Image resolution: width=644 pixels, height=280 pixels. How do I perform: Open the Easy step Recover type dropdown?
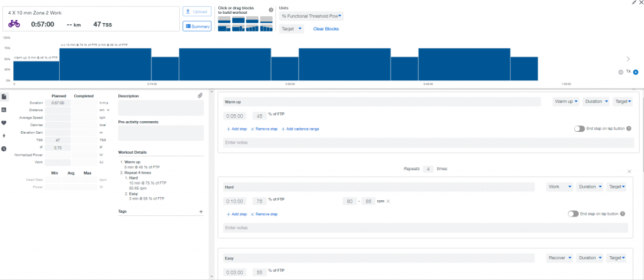tap(560, 258)
